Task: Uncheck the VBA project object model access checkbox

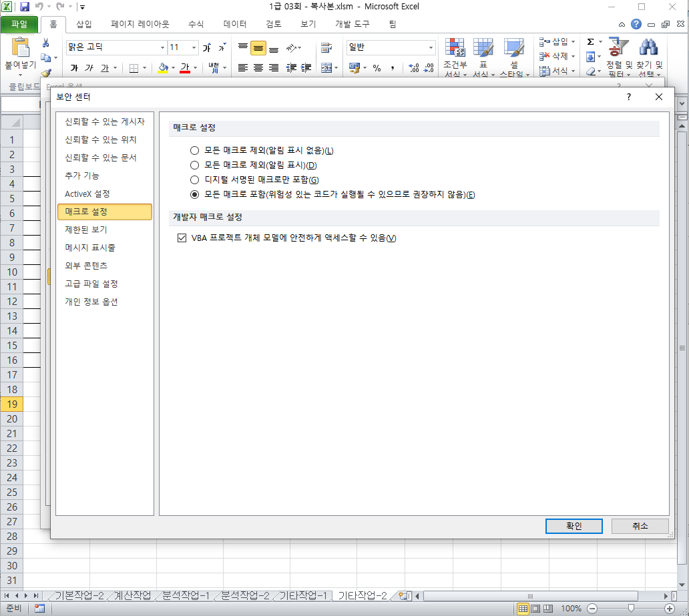Action: (182, 238)
